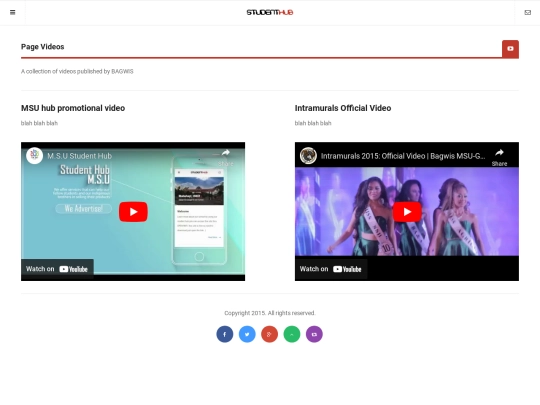The image size is (540, 405).
Task: Watch MSU Student Hub video on YouTube
Action: click(x=57, y=269)
